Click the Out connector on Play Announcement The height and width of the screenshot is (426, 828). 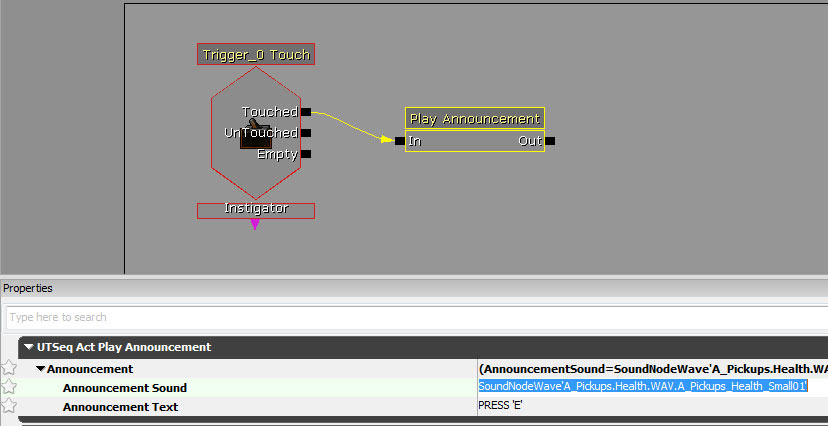pos(550,141)
